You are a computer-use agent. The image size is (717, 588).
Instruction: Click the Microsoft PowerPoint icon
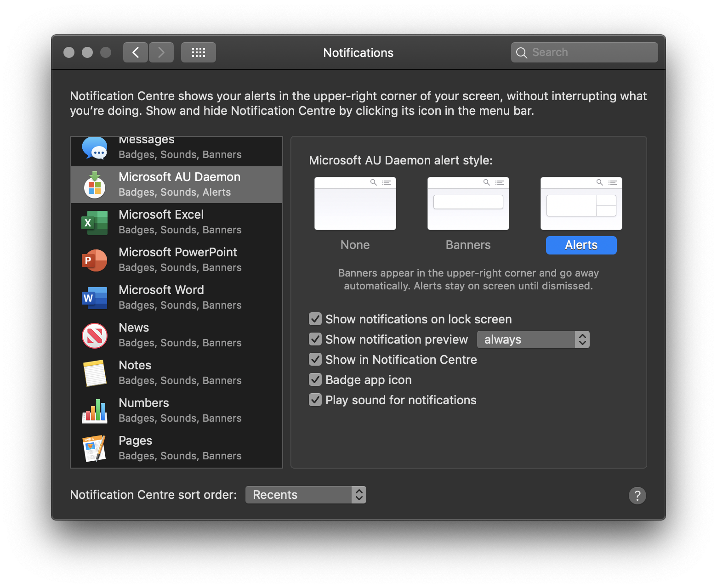[95, 260]
